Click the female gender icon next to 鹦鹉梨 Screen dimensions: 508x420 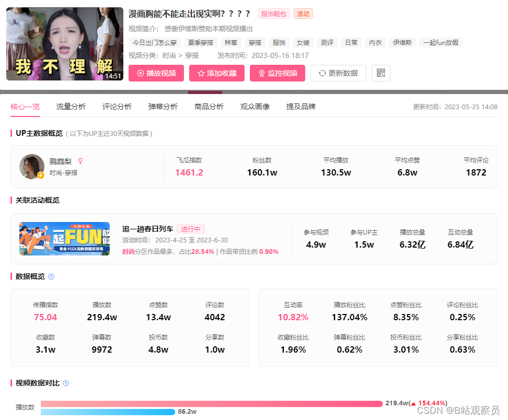80,161
